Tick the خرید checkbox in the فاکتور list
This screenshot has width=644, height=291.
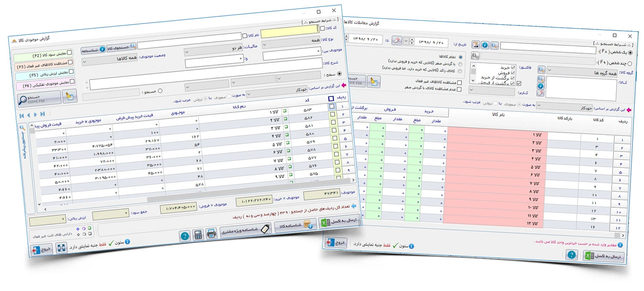point(513,67)
